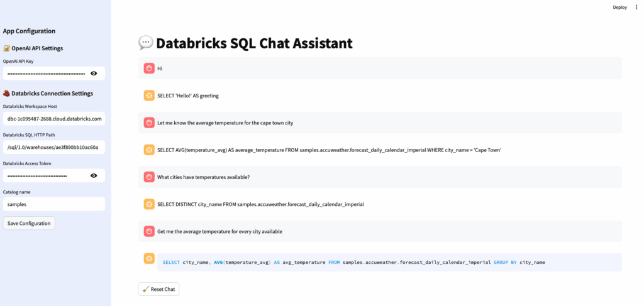Click the assistant avatar beside Cape Town SQL reply
644x306 pixels.
[x=149, y=150]
